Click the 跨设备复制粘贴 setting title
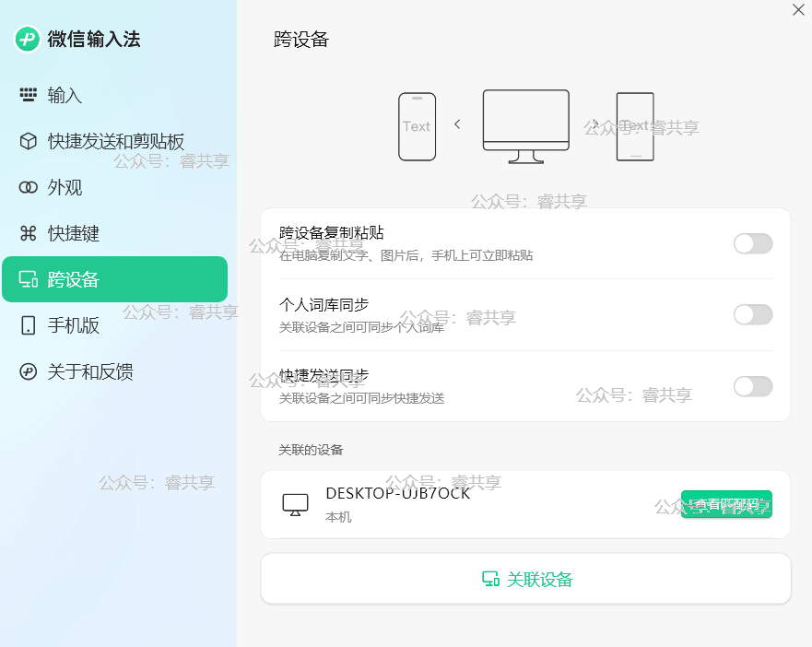The image size is (812, 647). pyautogui.click(x=332, y=233)
